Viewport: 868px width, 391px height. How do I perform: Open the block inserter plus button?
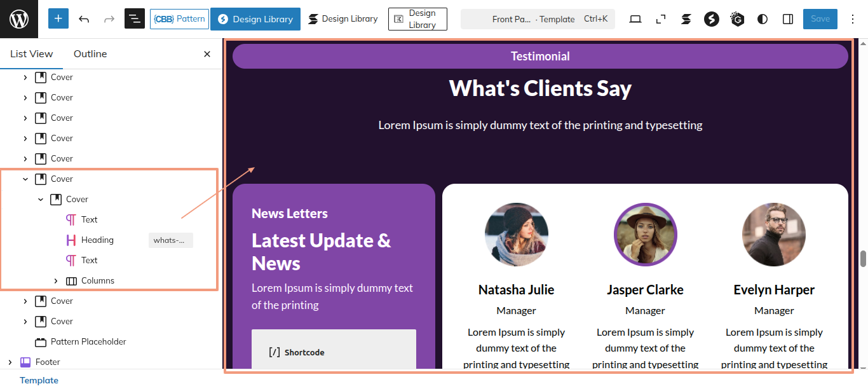point(58,19)
